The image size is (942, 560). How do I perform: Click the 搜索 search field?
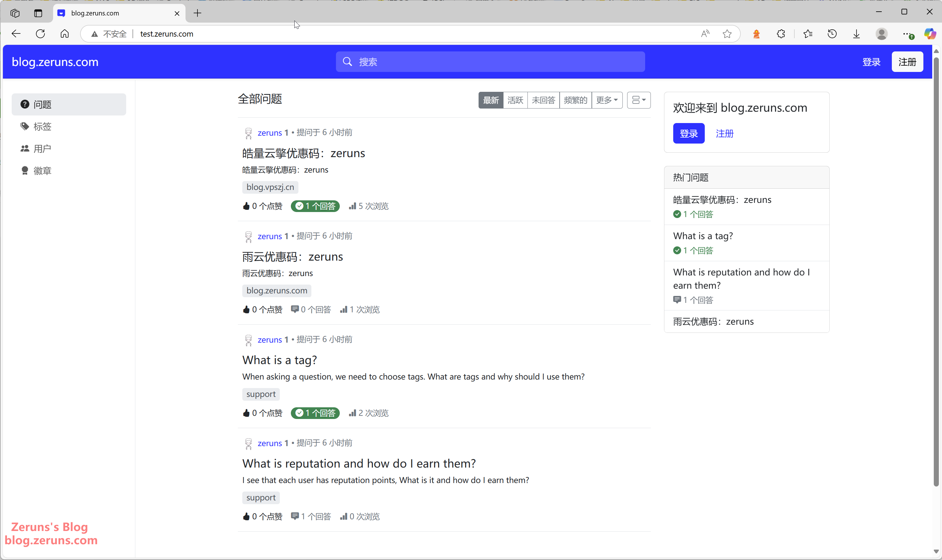(x=491, y=62)
